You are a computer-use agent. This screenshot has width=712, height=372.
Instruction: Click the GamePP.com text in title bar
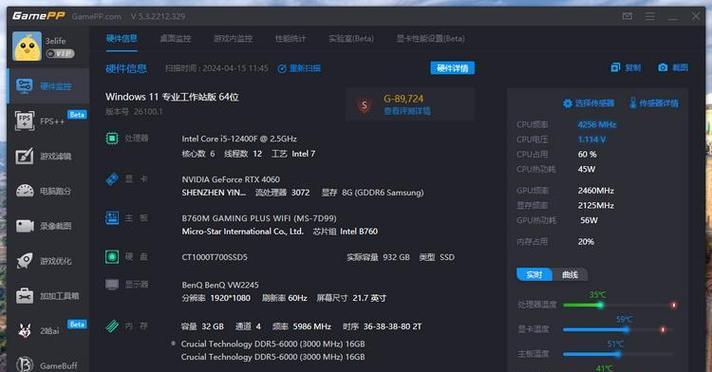tap(96, 16)
